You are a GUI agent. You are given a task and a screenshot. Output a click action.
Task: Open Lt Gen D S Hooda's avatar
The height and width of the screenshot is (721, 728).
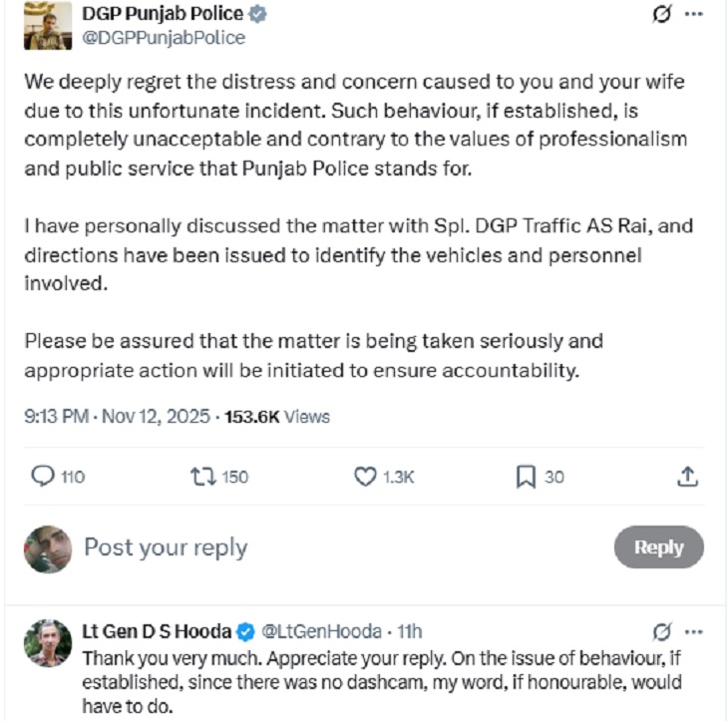coord(48,643)
